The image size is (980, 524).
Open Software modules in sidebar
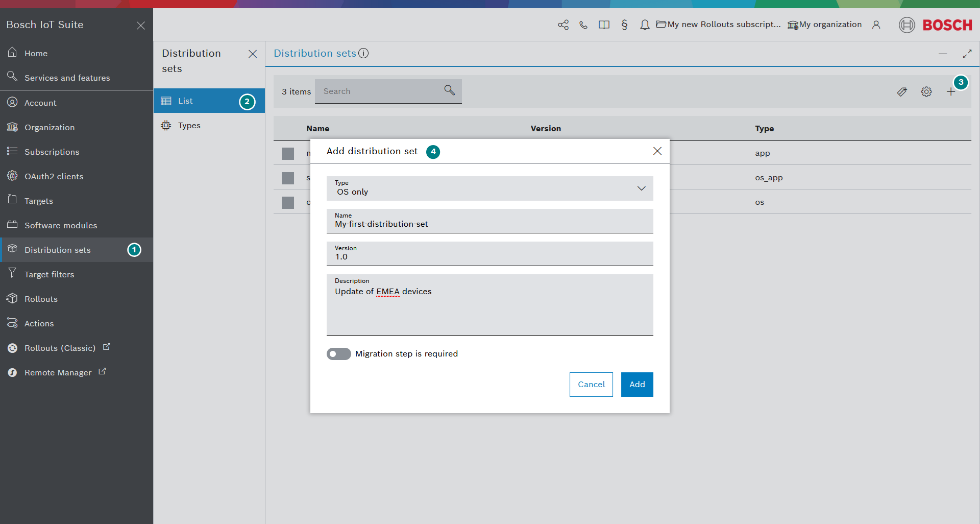click(61, 225)
